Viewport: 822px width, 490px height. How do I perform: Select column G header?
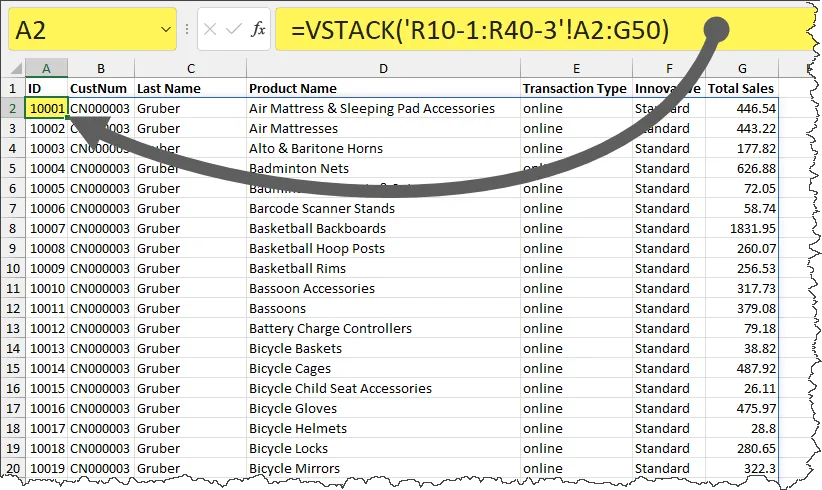click(x=741, y=68)
